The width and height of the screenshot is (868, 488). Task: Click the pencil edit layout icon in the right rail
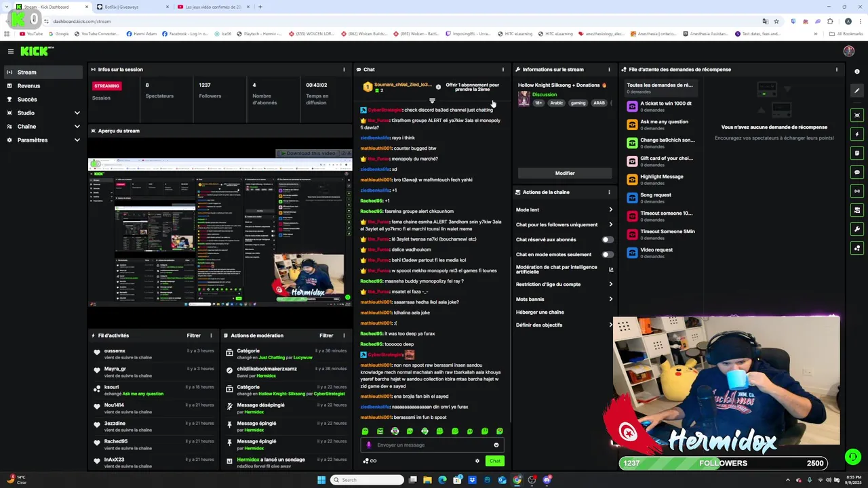857,90
